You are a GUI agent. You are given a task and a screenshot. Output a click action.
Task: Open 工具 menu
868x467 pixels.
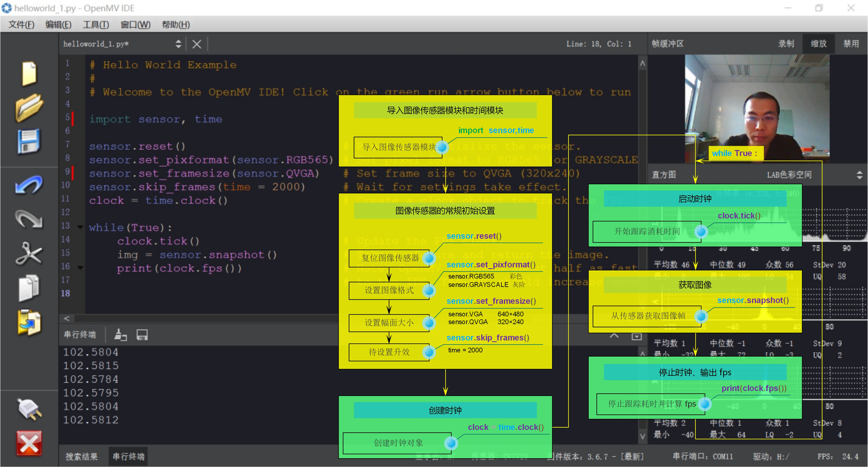tap(96, 25)
